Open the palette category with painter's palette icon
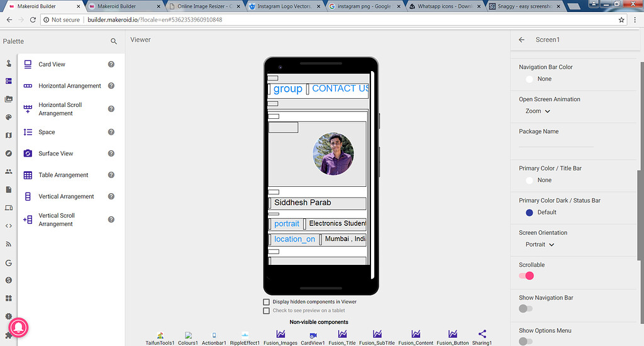 click(x=9, y=117)
